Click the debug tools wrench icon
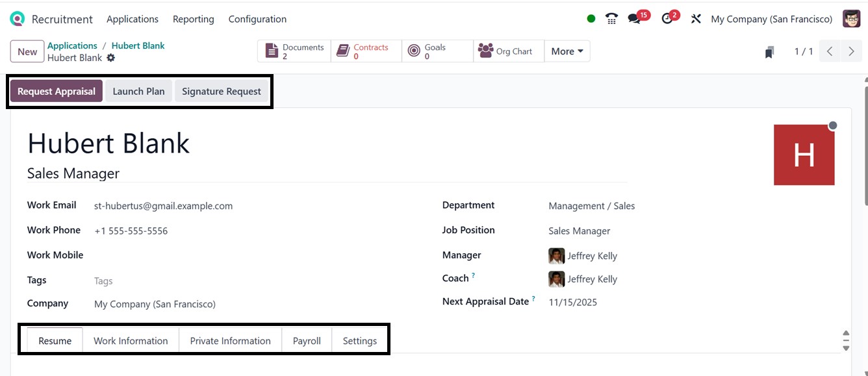Viewport: 868px width, 376px height. click(x=696, y=19)
